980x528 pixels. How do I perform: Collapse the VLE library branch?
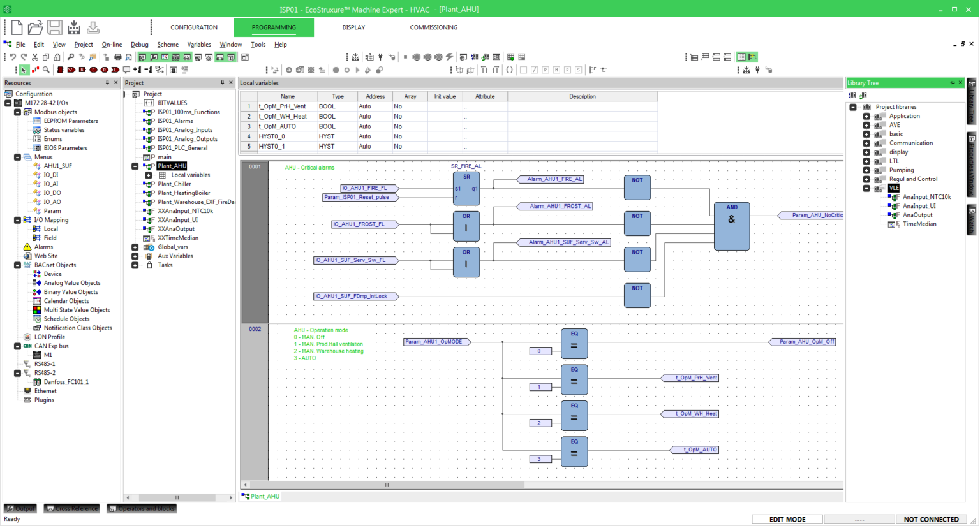(x=865, y=188)
